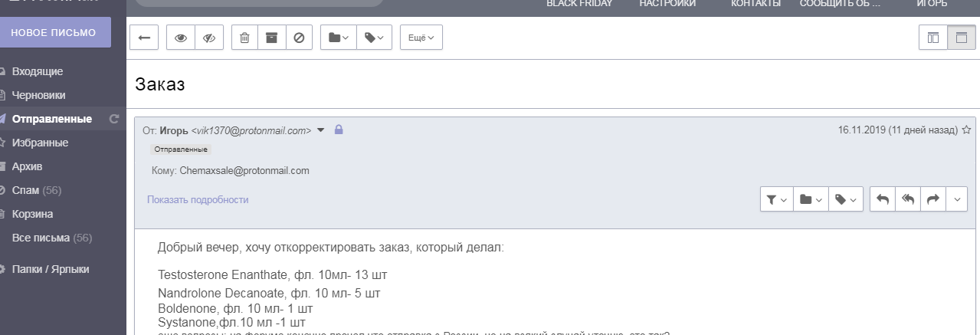Image resolution: width=980 pixels, height=335 pixels.
Task: Click the reply all icon
Action: coord(908,199)
